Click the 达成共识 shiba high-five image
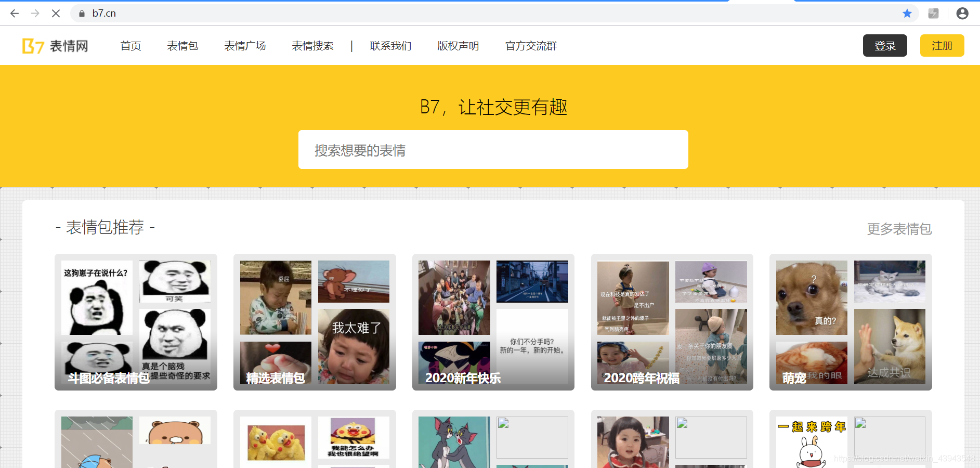Screen dimensions: 980x468 [x=890, y=346]
